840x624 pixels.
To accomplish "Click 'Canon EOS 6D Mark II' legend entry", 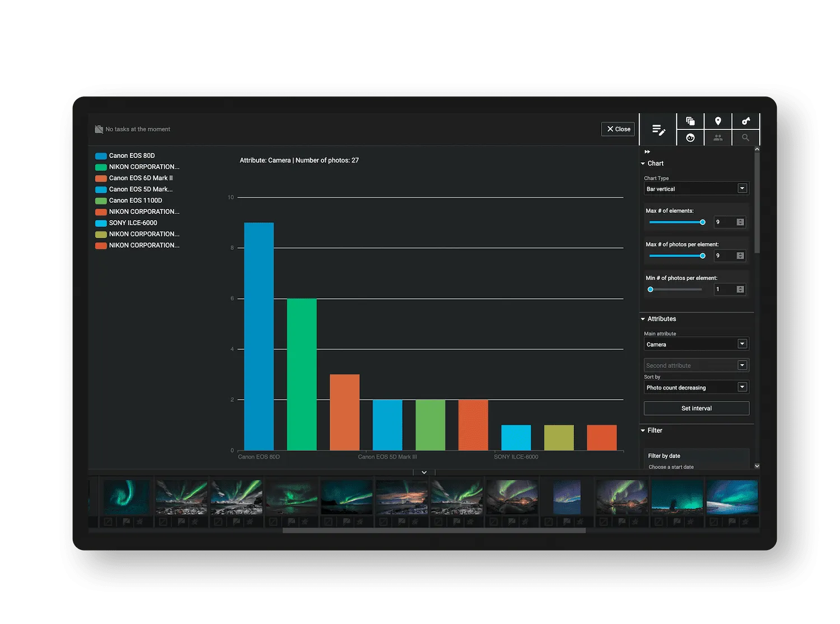I will [134, 178].
